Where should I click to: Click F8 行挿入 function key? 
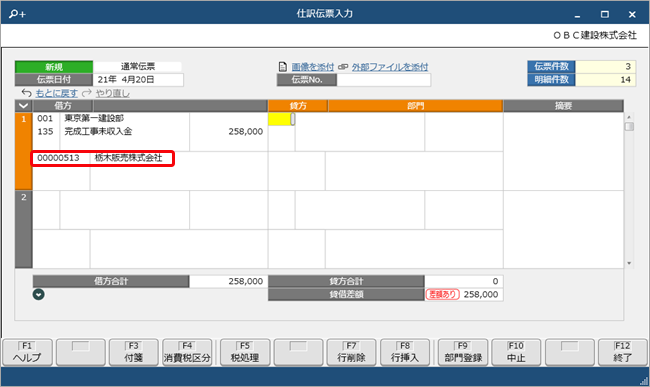point(405,352)
